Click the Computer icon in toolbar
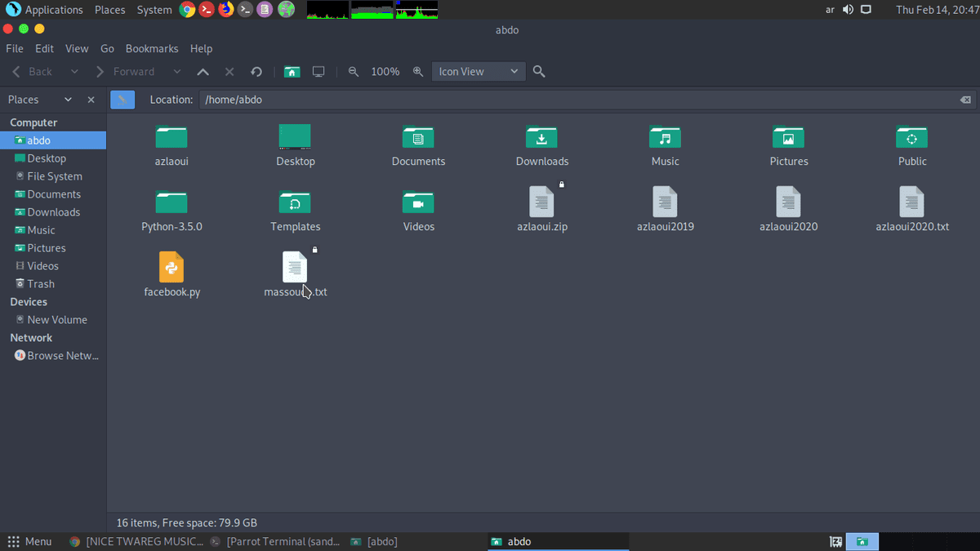980x551 pixels. click(x=318, y=72)
